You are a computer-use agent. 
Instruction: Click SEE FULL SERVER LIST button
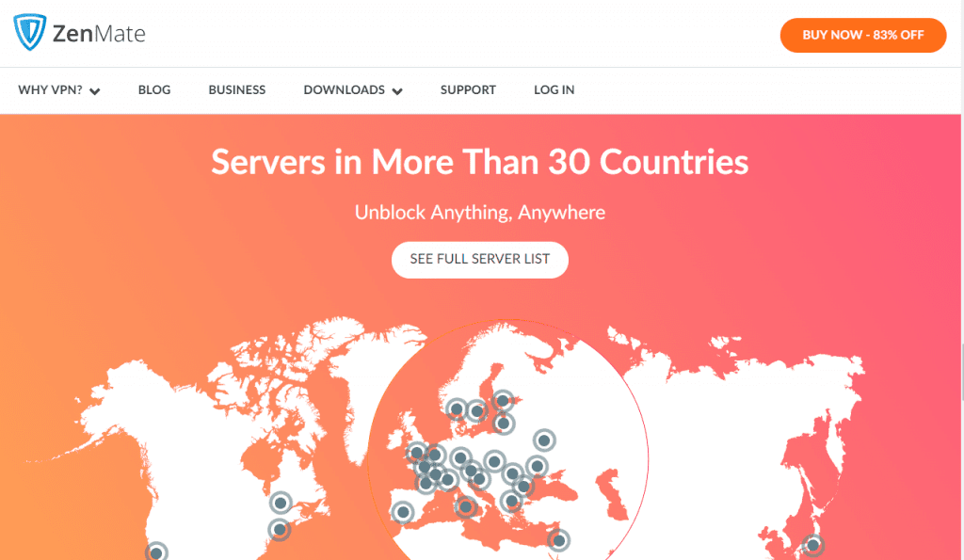click(x=479, y=260)
